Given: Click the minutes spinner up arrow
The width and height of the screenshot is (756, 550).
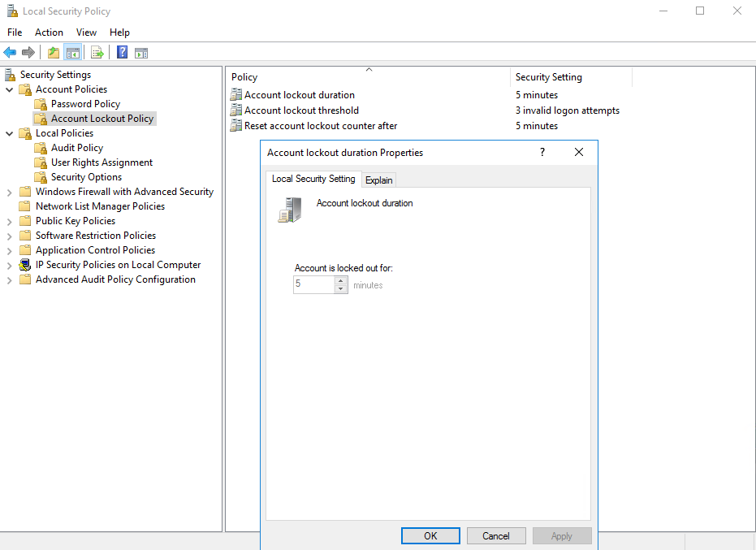Looking at the screenshot, I should click(x=341, y=280).
